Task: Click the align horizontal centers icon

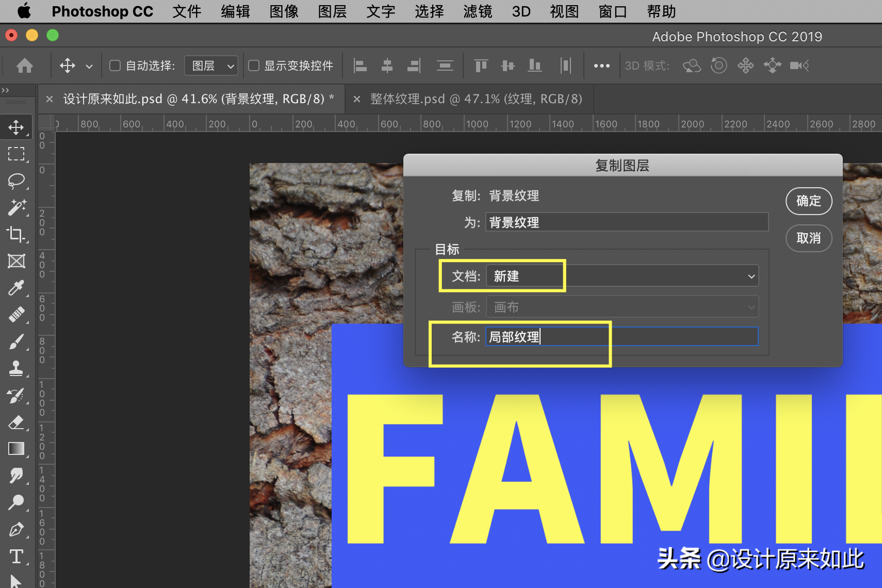Action: [x=387, y=66]
